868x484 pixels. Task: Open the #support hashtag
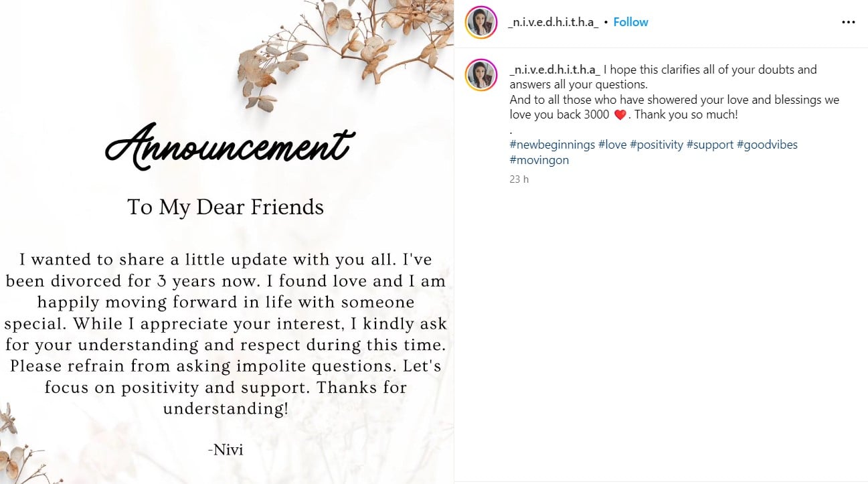click(710, 145)
